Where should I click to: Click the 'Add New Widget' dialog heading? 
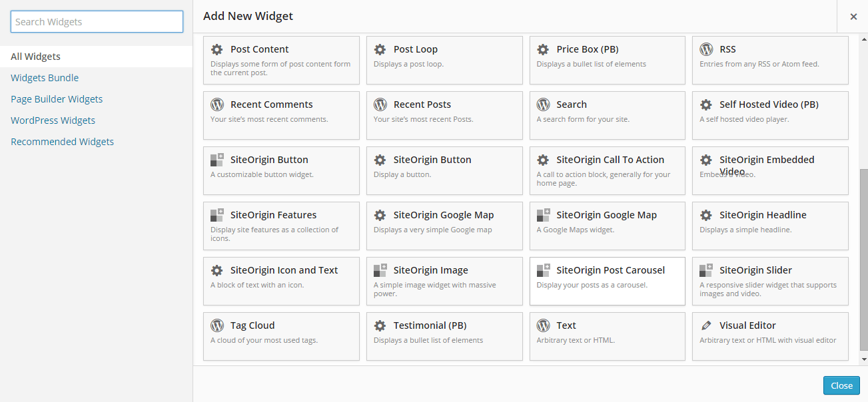pos(248,16)
